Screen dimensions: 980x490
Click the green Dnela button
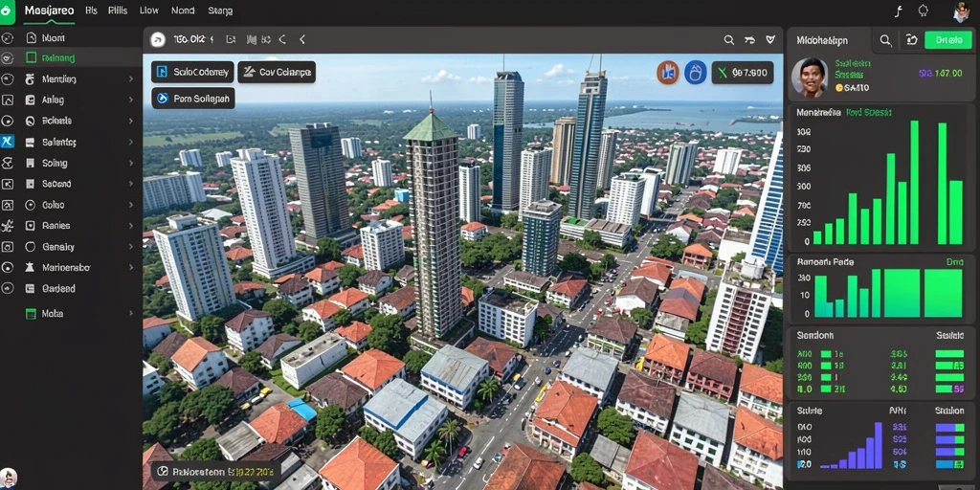point(948,40)
